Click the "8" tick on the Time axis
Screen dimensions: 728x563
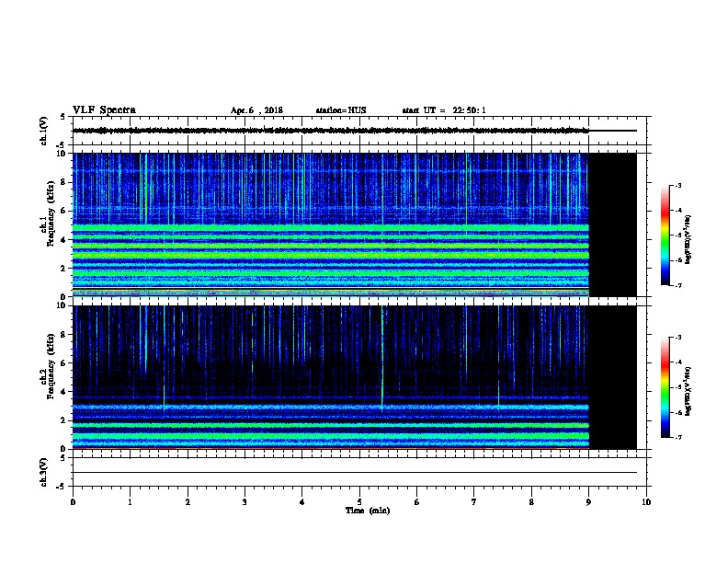pyautogui.click(x=531, y=502)
